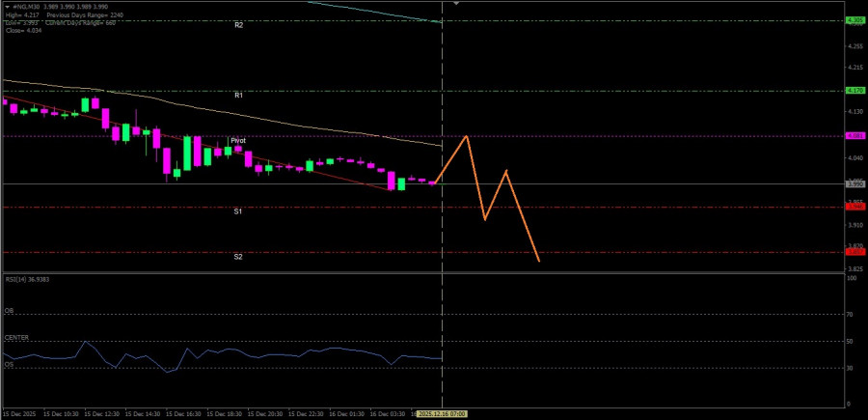Click the Previous Days Range= 2240 text
Viewport: 868px width, 420px height.
(85, 14)
